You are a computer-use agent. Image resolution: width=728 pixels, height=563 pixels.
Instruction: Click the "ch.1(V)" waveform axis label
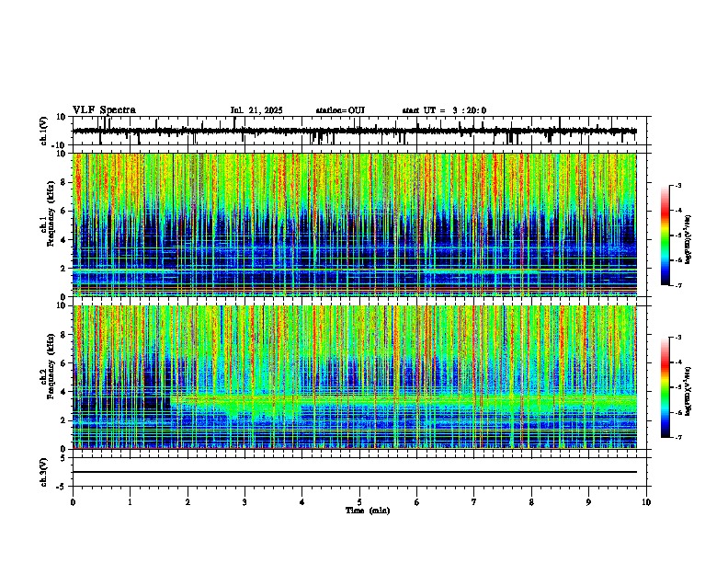pyautogui.click(x=44, y=131)
